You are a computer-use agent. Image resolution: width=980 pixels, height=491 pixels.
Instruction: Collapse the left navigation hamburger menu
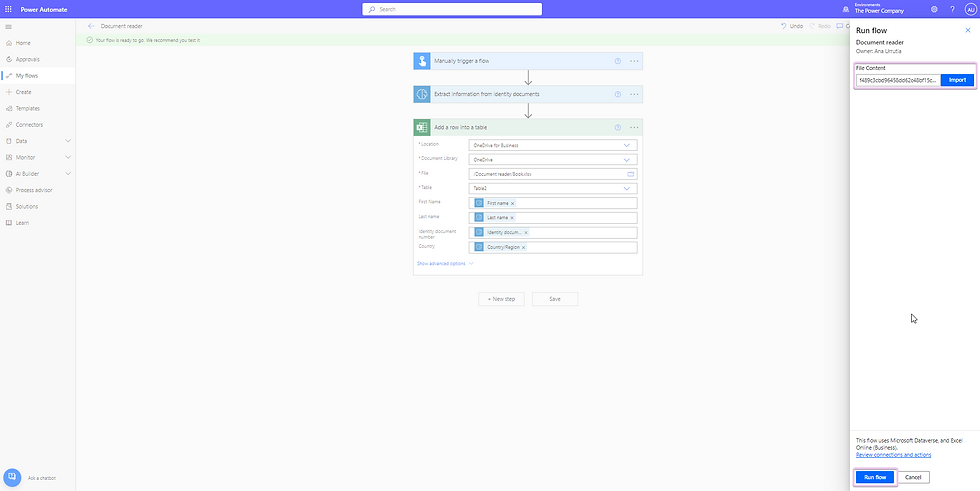point(8,27)
